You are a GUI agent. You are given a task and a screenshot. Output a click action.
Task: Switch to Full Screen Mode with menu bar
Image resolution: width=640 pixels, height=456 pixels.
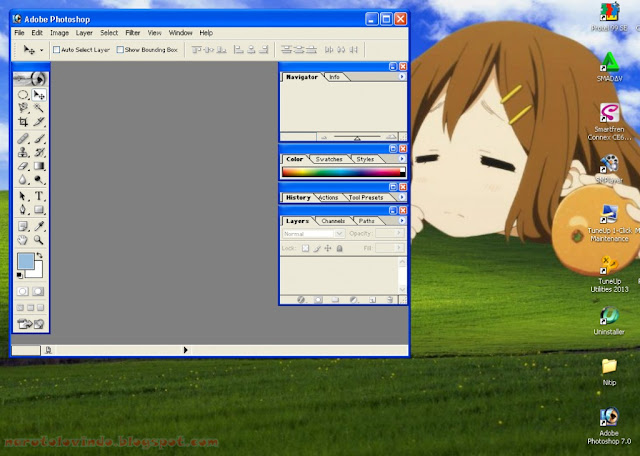(x=31, y=307)
